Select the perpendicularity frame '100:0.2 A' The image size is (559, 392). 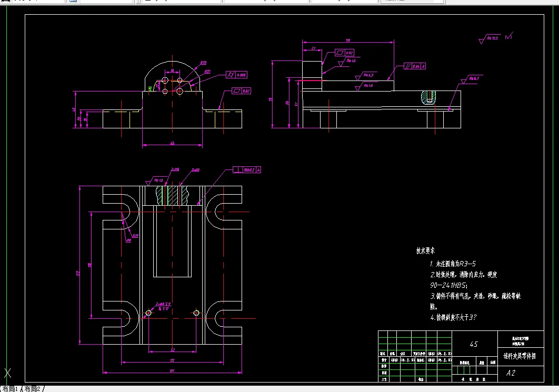coord(247,170)
